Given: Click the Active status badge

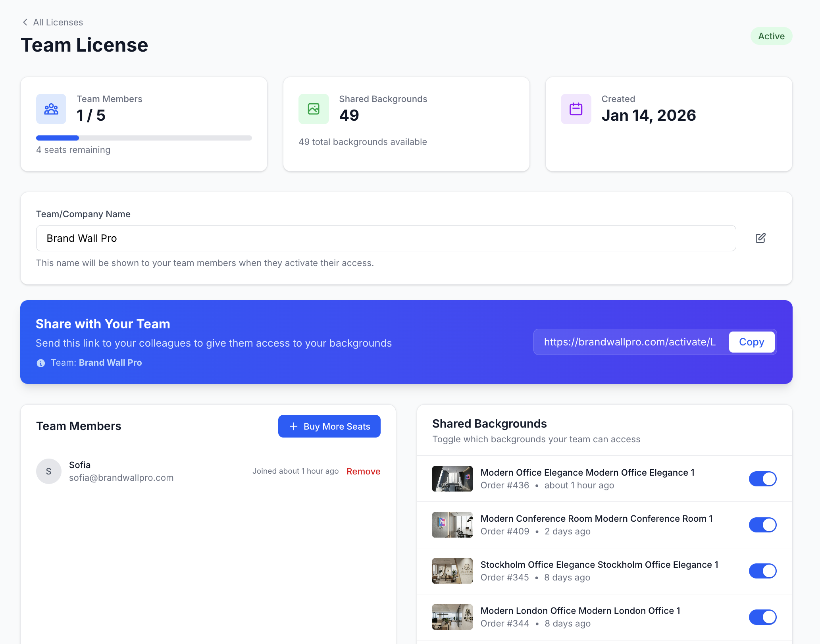Looking at the screenshot, I should [771, 36].
